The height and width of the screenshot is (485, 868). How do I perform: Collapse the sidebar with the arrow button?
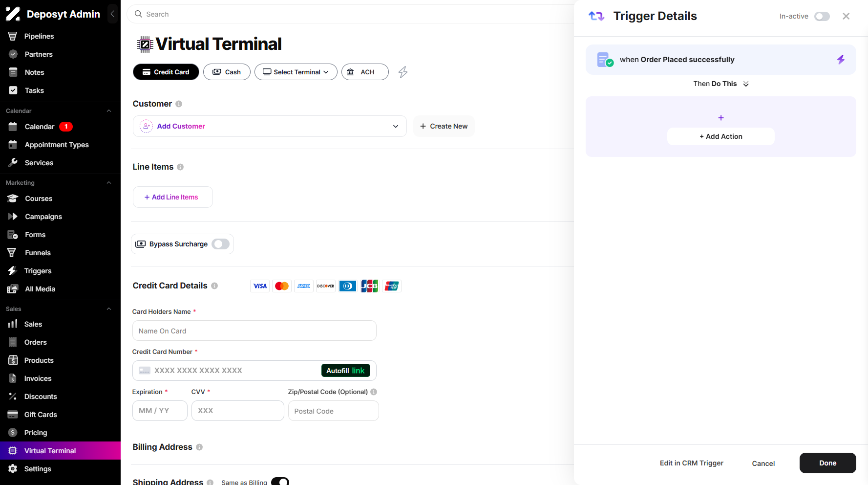click(x=112, y=14)
